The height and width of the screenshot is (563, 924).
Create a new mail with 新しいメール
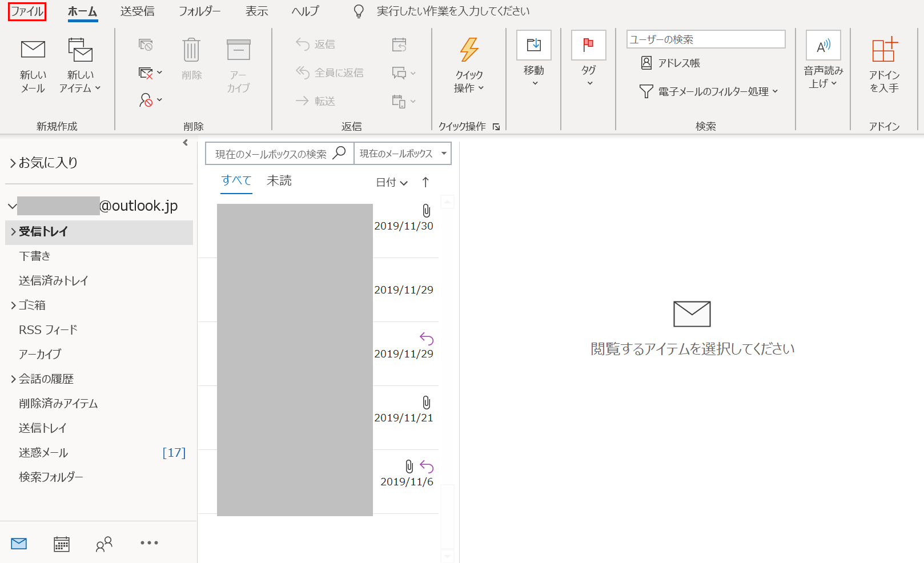(x=33, y=66)
